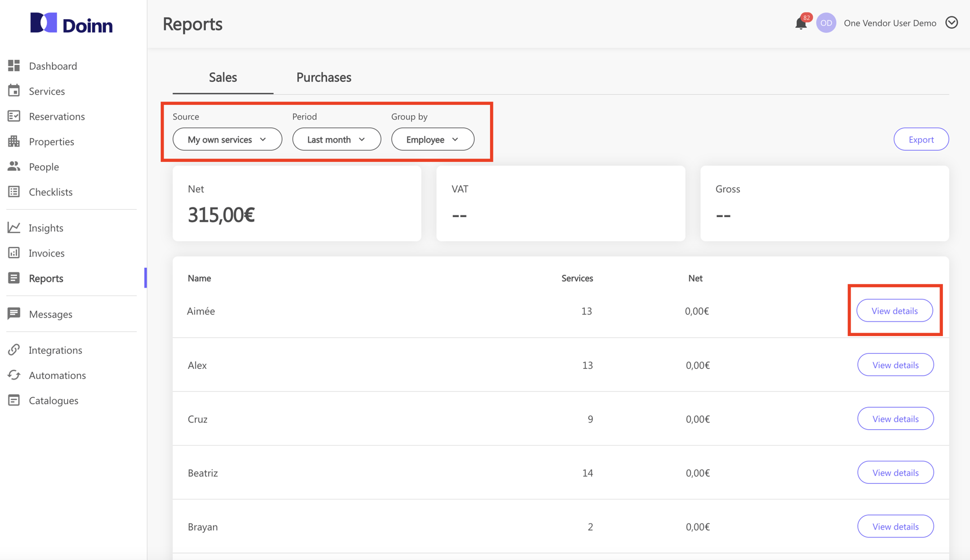Click the OD user avatar
This screenshot has height=560, width=970.
coord(826,23)
